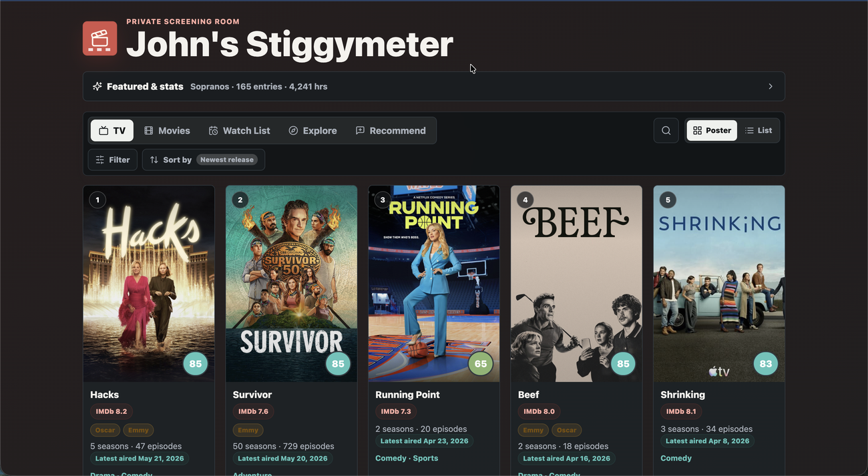The height and width of the screenshot is (476, 868).
Task: Open the Shrinking poster
Action: tap(719, 284)
